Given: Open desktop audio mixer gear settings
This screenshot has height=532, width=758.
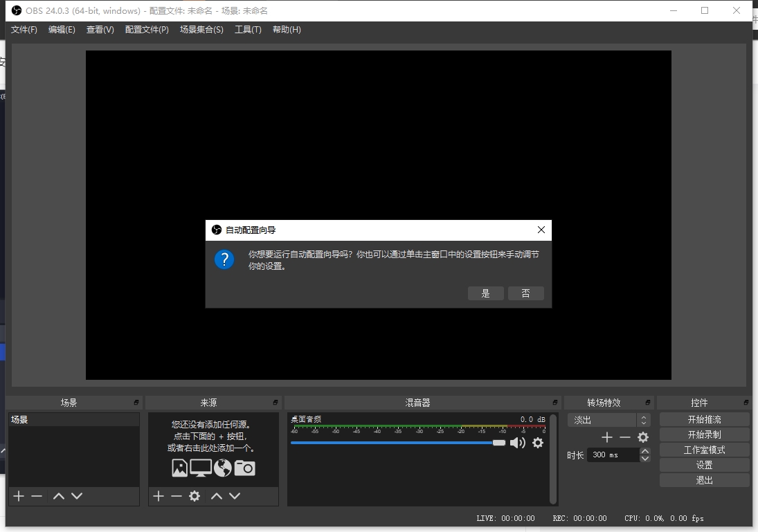Looking at the screenshot, I should (538, 443).
